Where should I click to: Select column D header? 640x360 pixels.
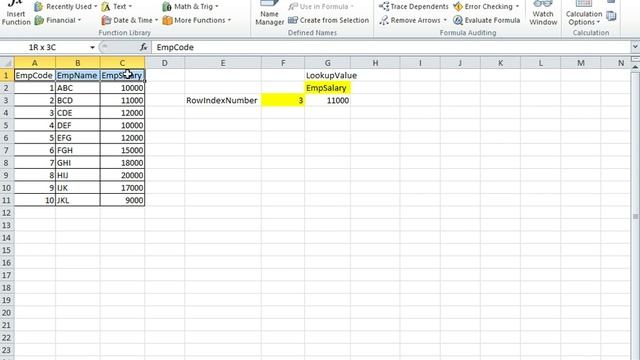164,63
